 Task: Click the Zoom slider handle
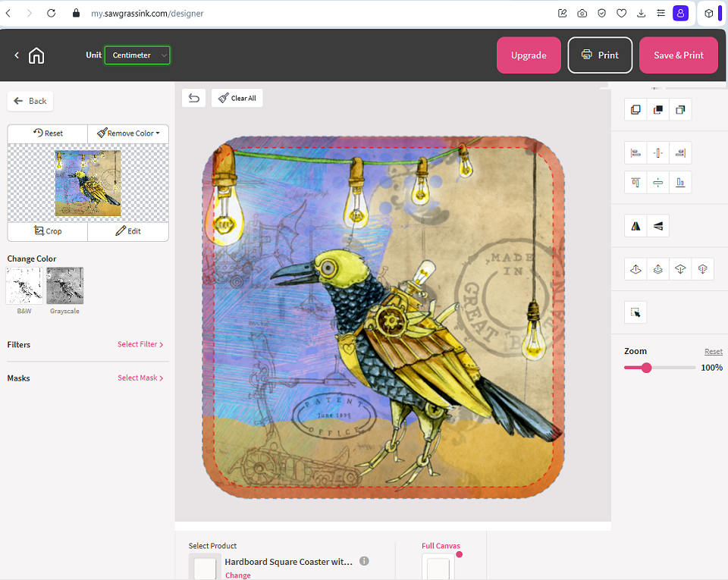coord(646,368)
